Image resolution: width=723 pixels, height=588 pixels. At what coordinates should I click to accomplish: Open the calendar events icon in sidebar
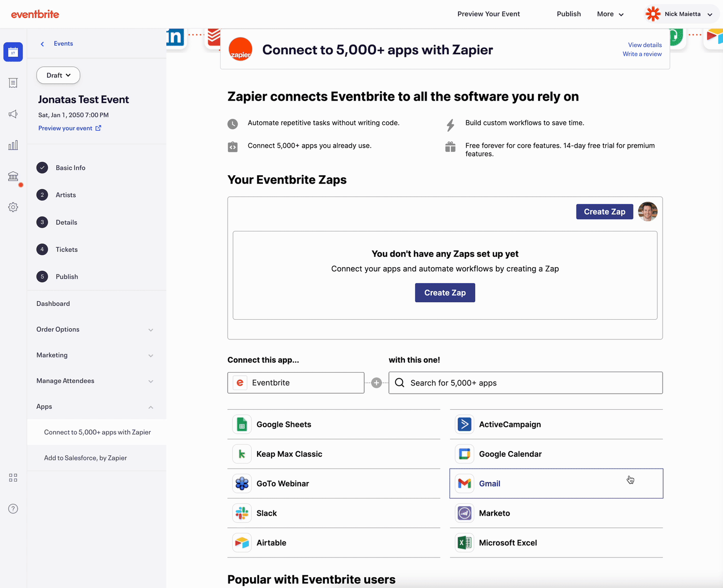[x=13, y=52]
